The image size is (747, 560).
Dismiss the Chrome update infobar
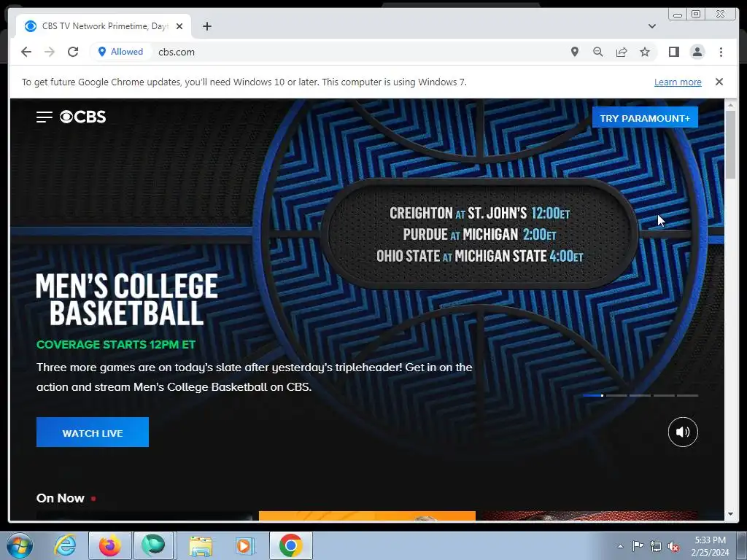click(719, 82)
